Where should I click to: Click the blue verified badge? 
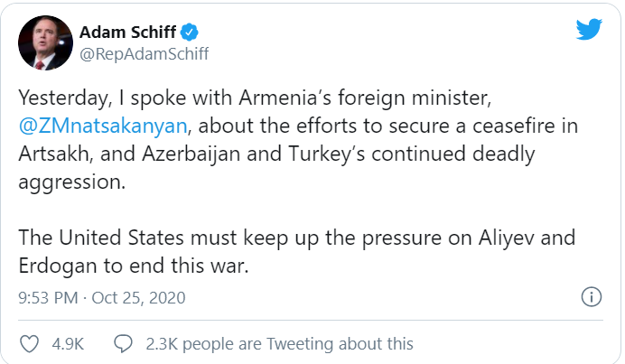190,33
